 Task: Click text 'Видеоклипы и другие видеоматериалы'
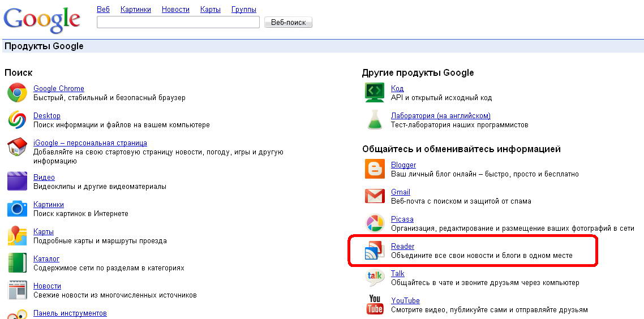pyautogui.click(x=100, y=187)
